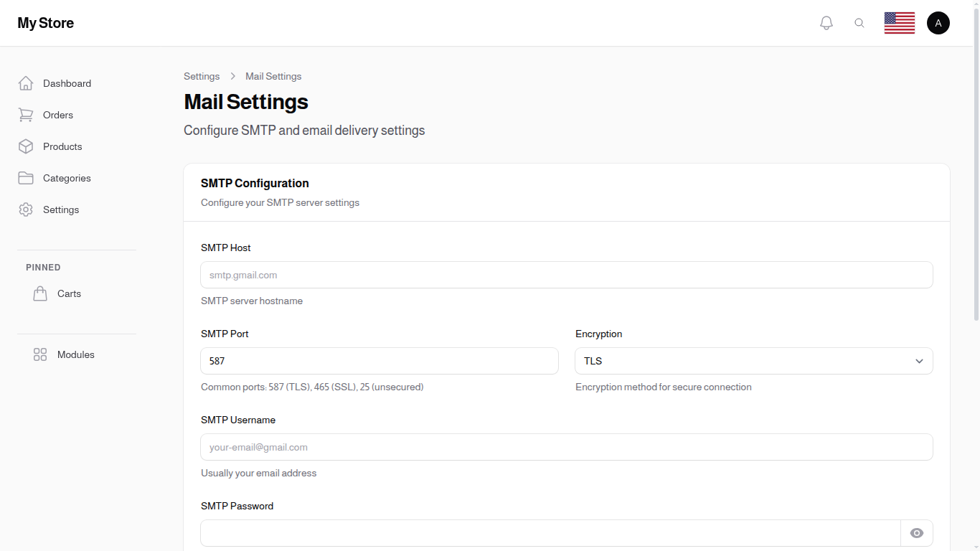The width and height of the screenshot is (980, 551).
Task: Open the Encryption dropdown
Action: (x=753, y=361)
